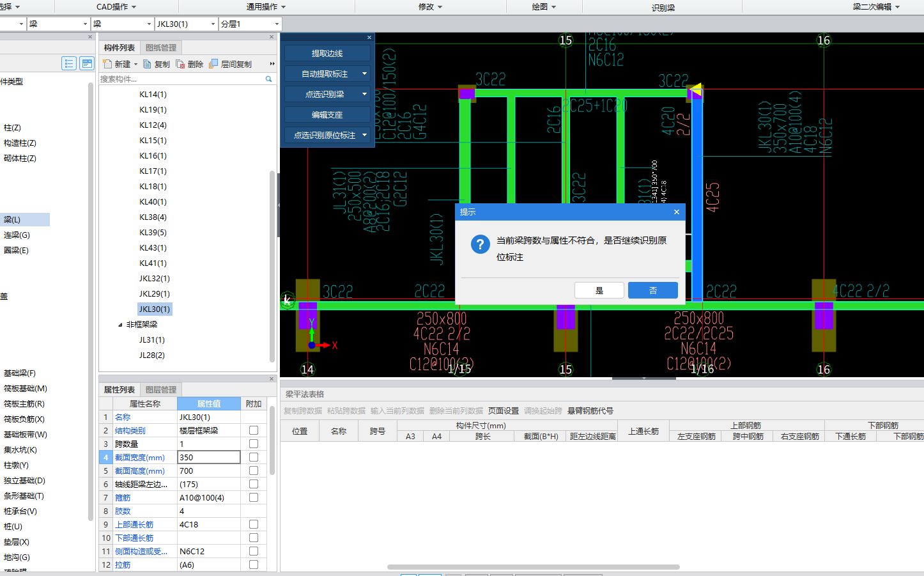Click the 新建 (New) component icon

(107, 64)
